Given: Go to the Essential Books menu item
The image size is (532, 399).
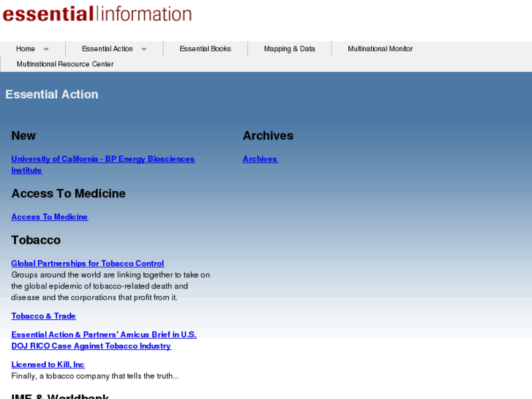Looking at the screenshot, I should 206,49.
